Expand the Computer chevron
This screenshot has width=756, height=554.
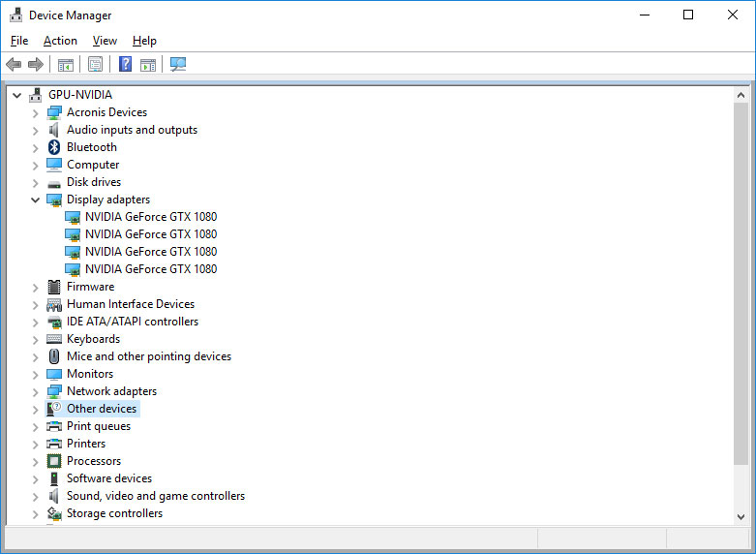35,165
